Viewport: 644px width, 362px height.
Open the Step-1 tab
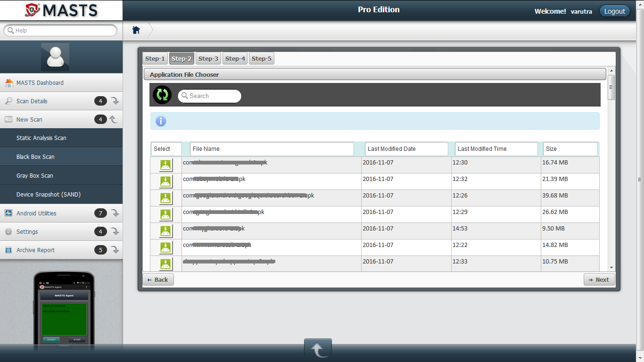coord(155,58)
